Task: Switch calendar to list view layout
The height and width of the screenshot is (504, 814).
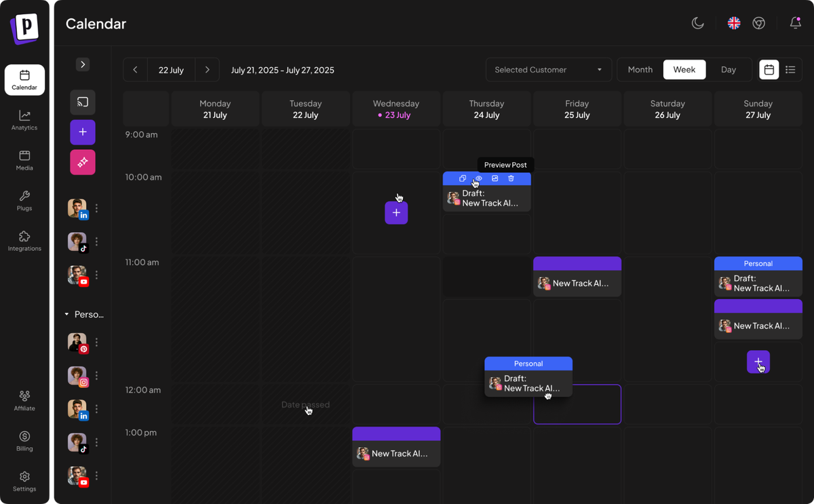Action: tap(791, 69)
